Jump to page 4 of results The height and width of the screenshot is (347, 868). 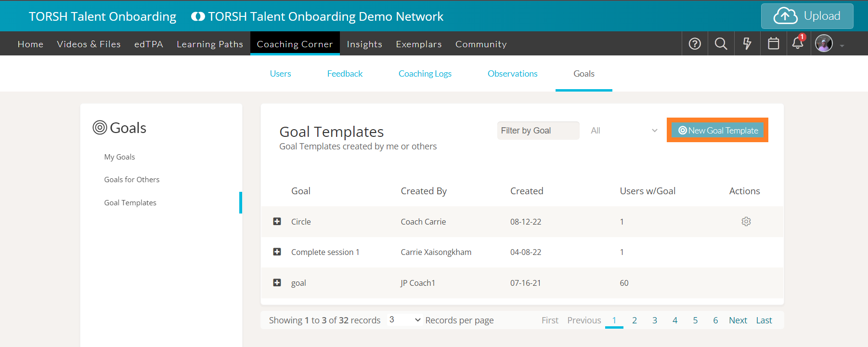coord(675,320)
